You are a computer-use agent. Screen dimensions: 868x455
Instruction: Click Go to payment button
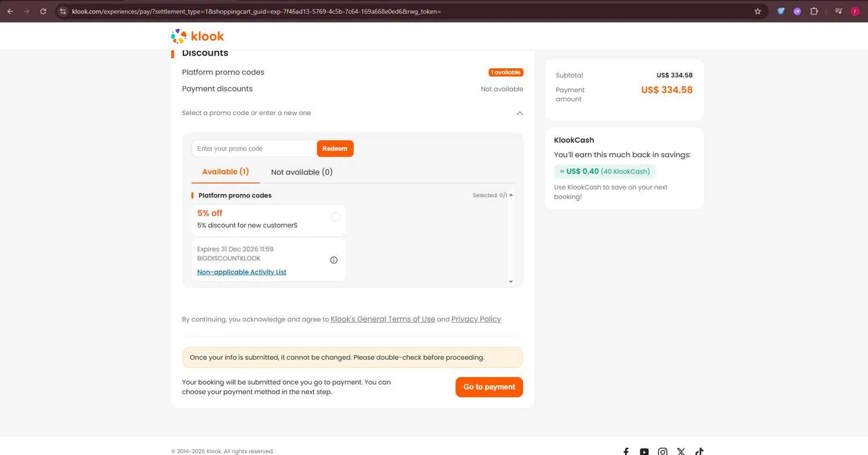(489, 387)
